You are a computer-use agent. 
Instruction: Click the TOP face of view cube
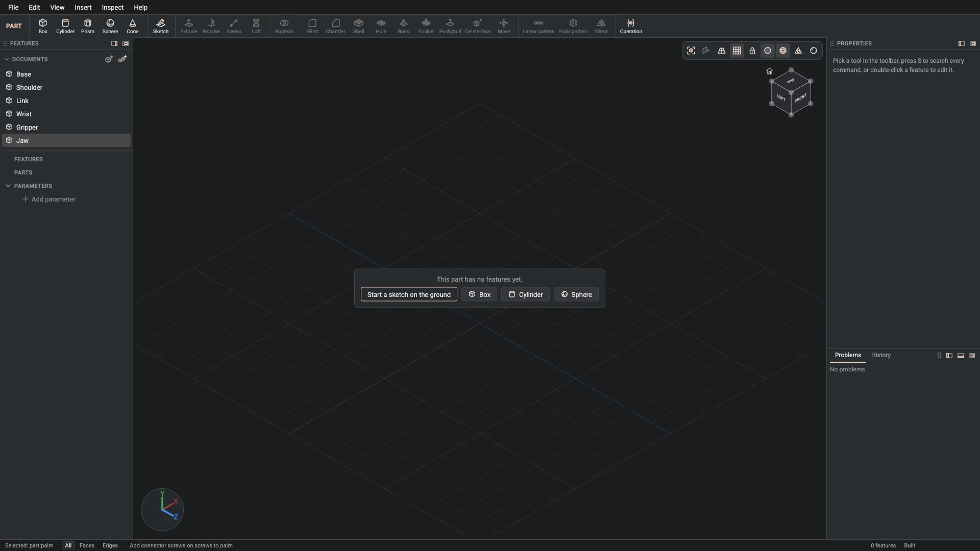[791, 81]
